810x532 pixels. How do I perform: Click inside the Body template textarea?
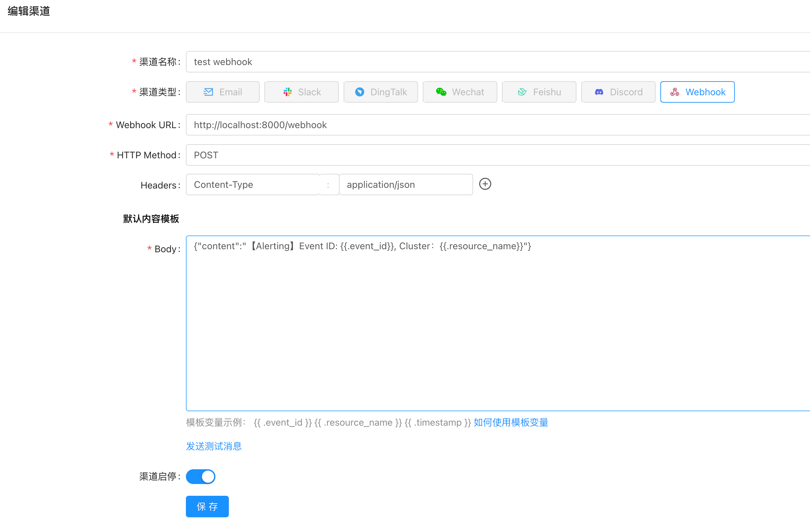(x=498, y=323)
